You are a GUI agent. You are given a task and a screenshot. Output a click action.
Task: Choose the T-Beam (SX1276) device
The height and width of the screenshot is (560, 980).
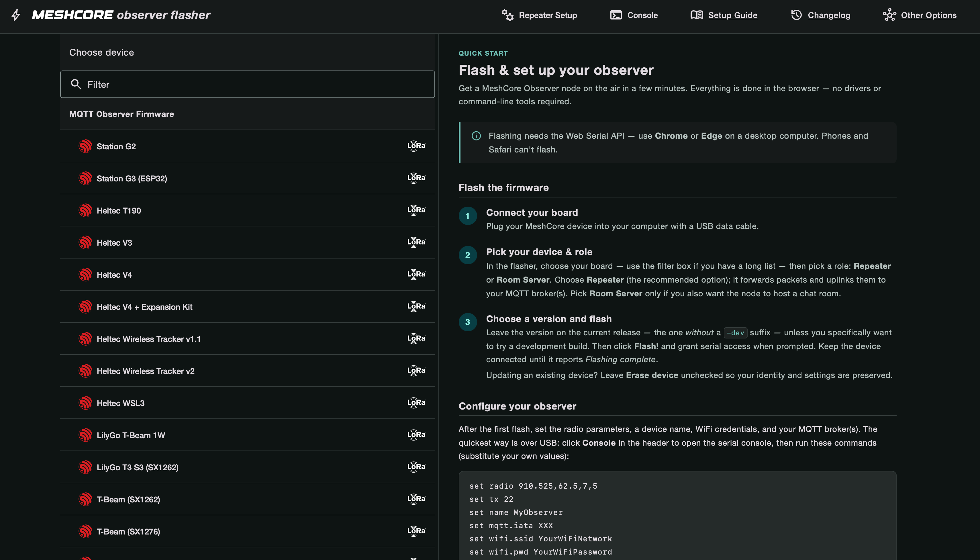pos(248,531)
